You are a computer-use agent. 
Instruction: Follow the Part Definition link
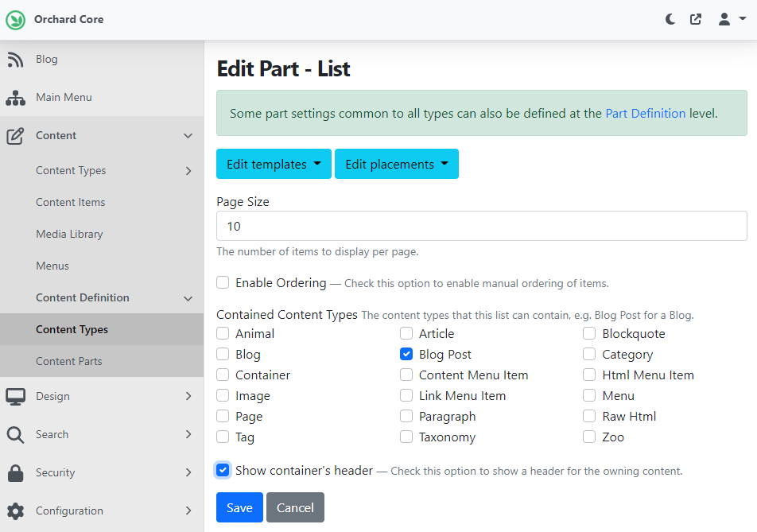click(x=646, y=114)
